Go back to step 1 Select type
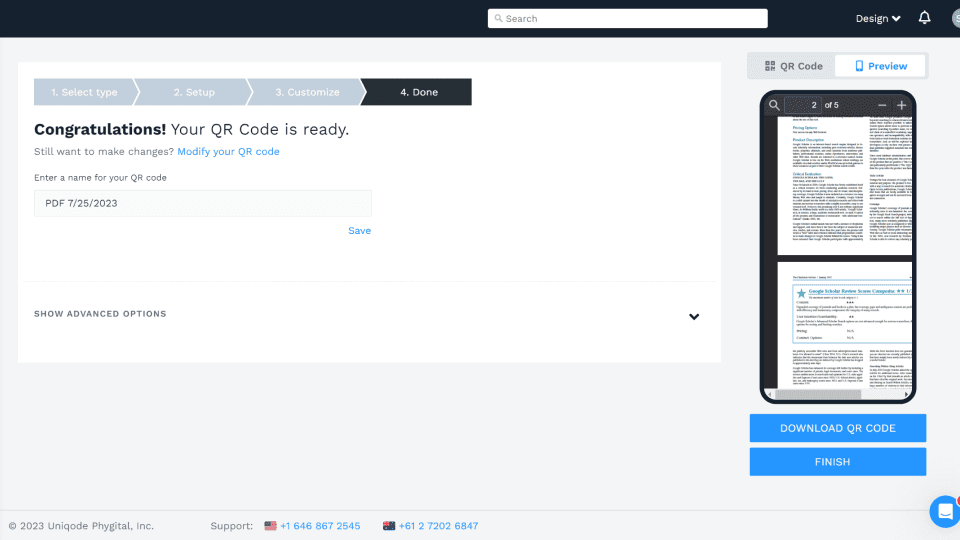960x540 pixels. (x=84, y=92)
